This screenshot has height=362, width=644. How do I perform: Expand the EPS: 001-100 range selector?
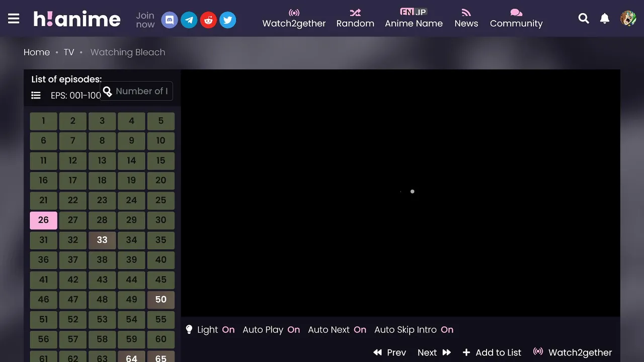(76, 95)
